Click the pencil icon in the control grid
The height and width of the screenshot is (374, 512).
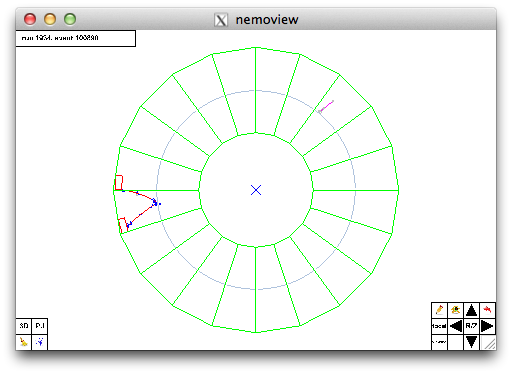[439, 310]
